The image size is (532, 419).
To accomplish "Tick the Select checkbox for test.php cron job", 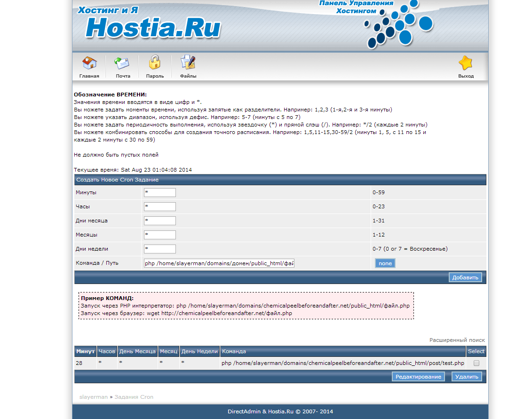I will (x=476, y=363).
